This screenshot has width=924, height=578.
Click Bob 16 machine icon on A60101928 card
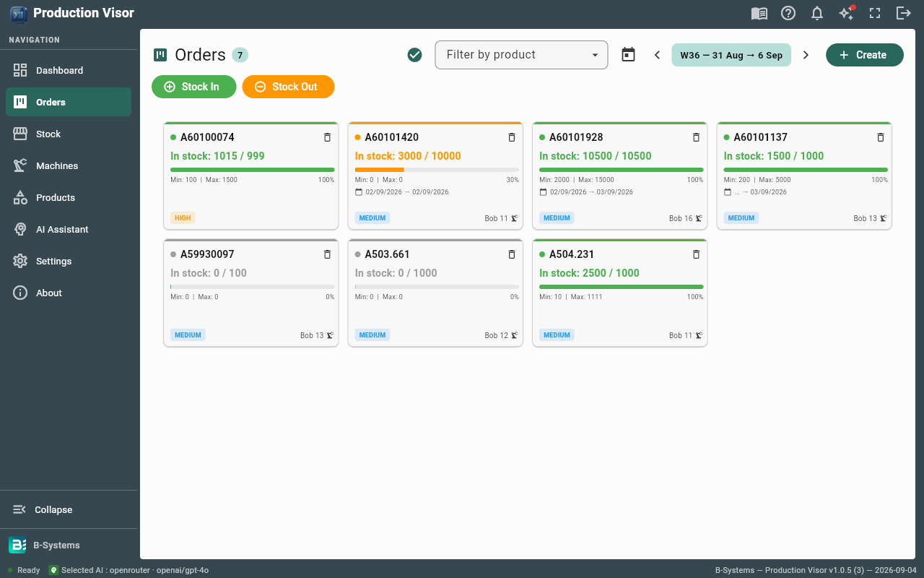tap(699, 218)
